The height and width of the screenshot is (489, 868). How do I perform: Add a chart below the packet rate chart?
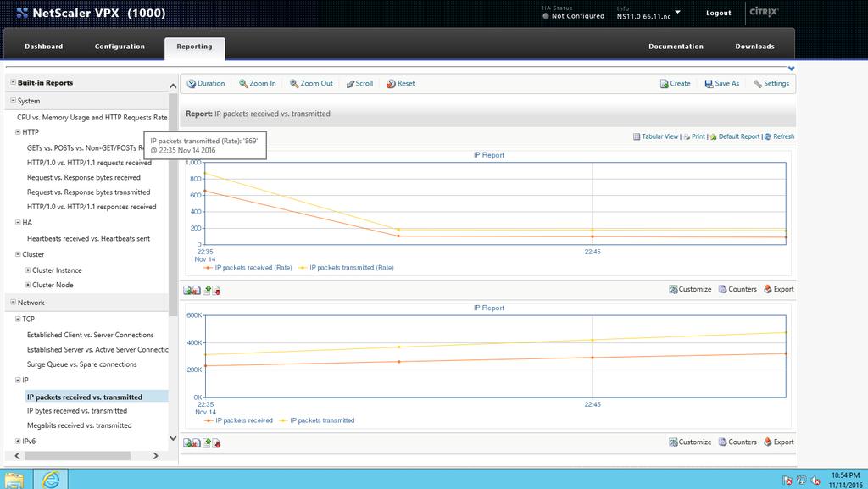coord(187,291)
